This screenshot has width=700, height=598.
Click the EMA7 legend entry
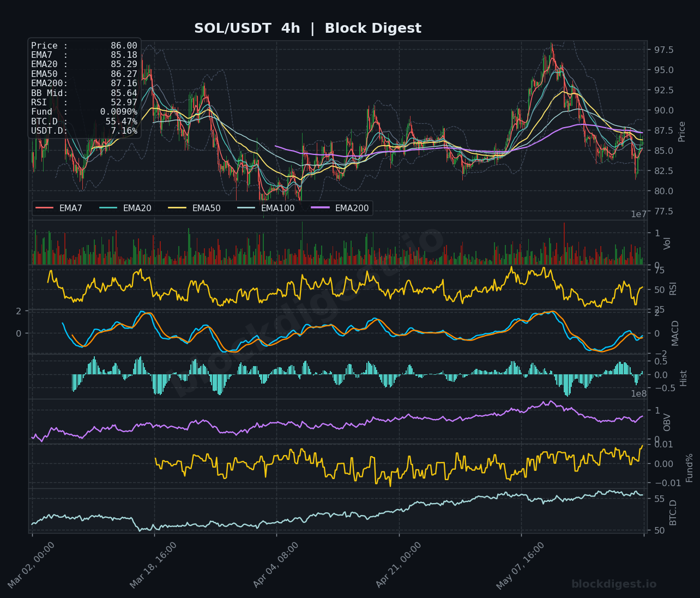pos(59,208)
